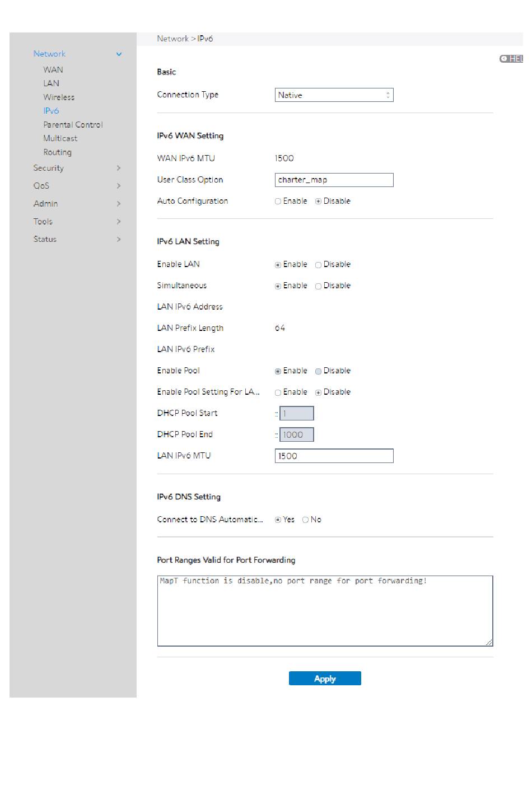The image size is (532, 795).
Task: Select Disable for Enable LAN
Action: pos(318,265)
